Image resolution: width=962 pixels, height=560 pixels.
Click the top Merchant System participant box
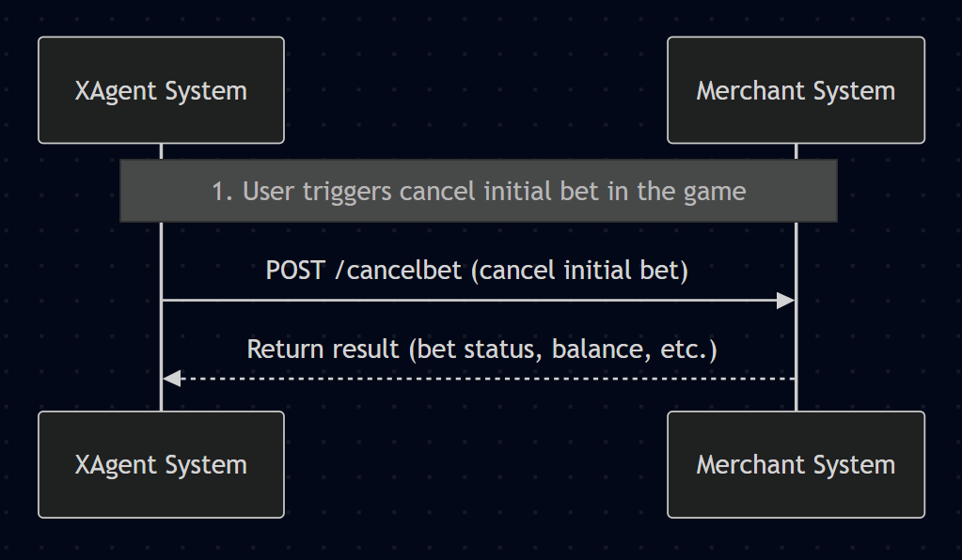point(796,90)
